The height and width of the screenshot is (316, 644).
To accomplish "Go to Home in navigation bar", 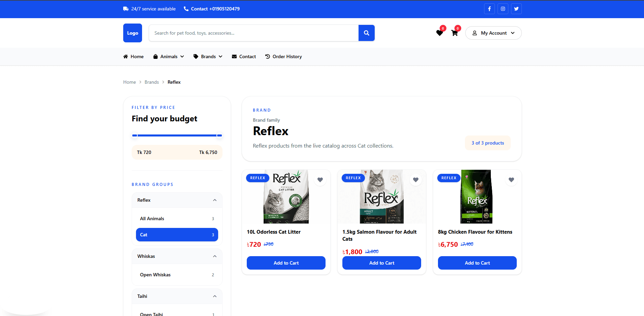I will click(133, 56).
